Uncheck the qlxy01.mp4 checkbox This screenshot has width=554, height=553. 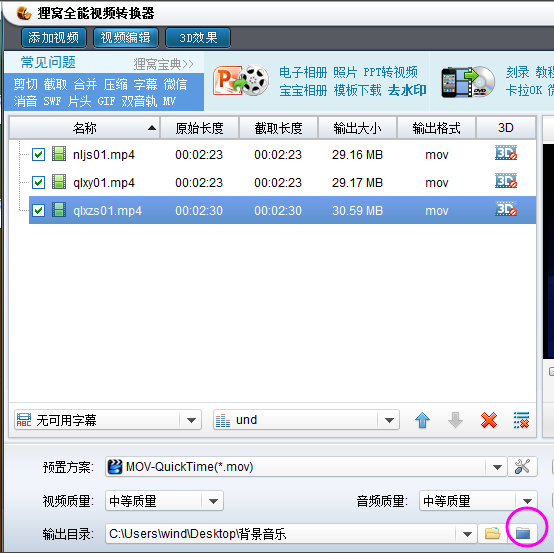[x=38, y=183]
